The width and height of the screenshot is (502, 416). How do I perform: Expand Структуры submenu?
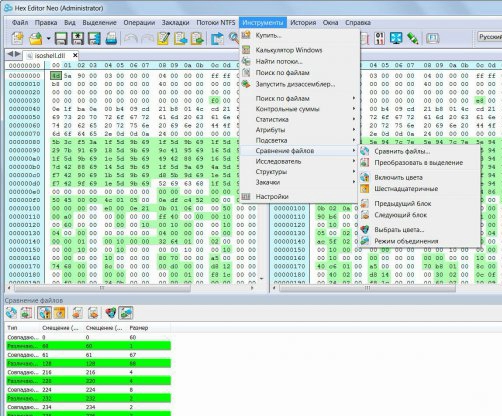coord(299,172)
